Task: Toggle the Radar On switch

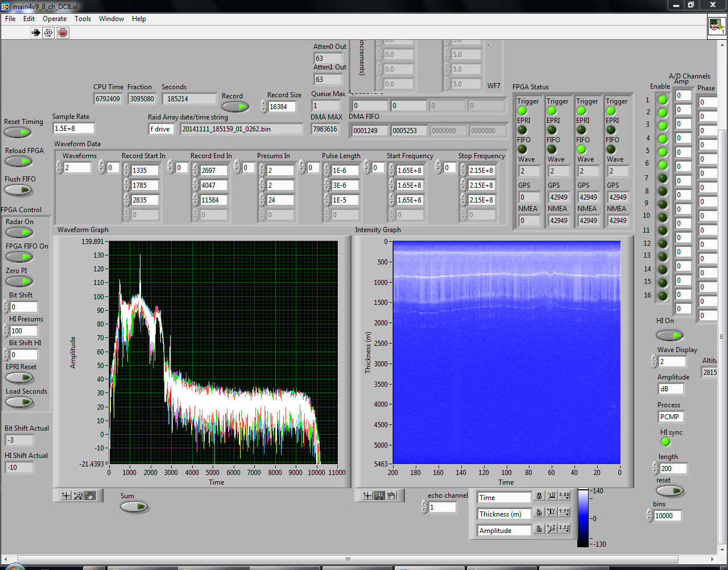Action: [19, 233]
